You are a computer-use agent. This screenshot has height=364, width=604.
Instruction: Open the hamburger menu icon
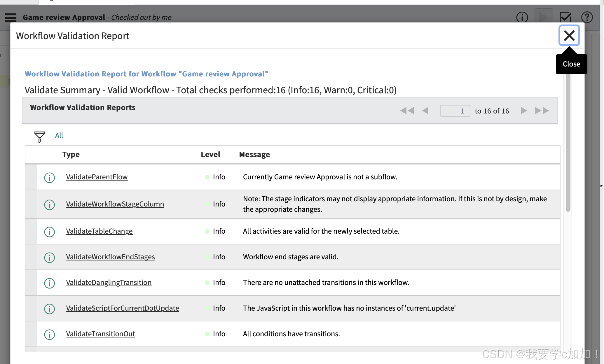pyautogui.click(x=11, y=17)
